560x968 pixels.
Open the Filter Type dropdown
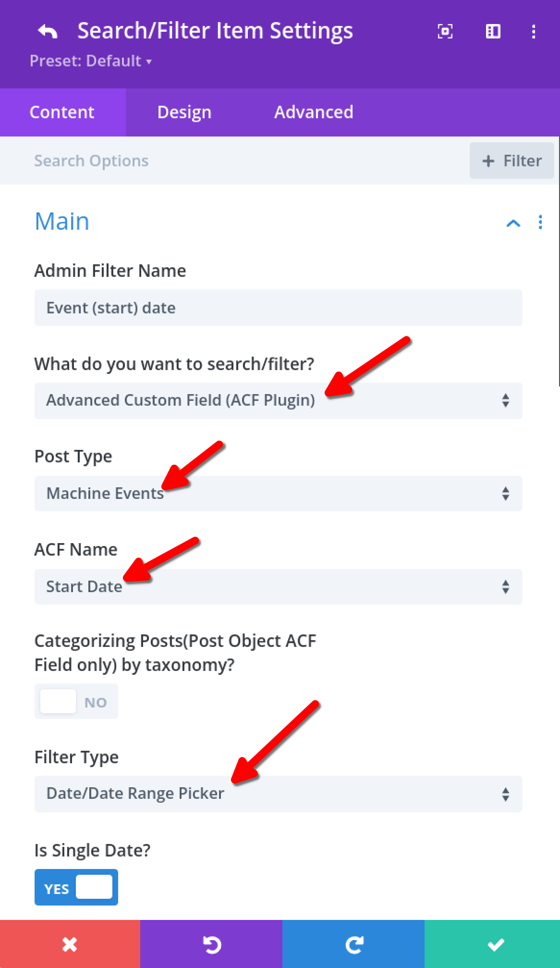(x=278, y=794)
